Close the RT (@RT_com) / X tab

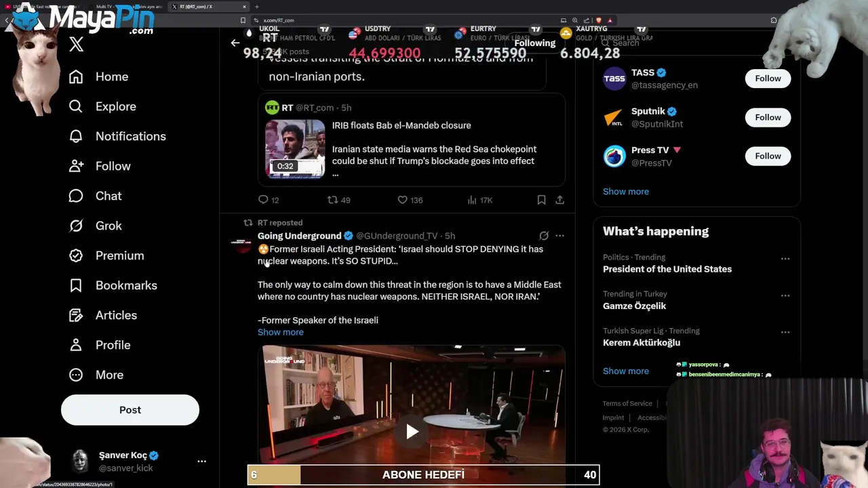pyautogui.click(x=244, y=7)
